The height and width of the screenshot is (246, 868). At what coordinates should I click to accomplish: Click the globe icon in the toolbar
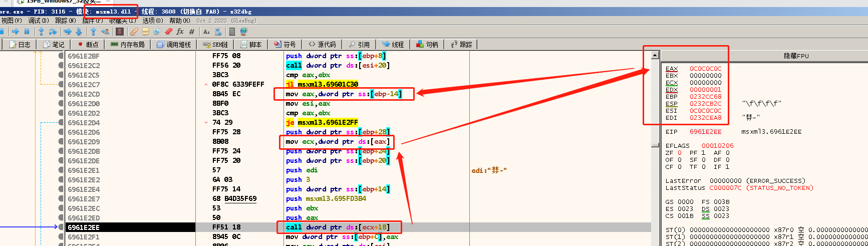click(x=244, y=32)
